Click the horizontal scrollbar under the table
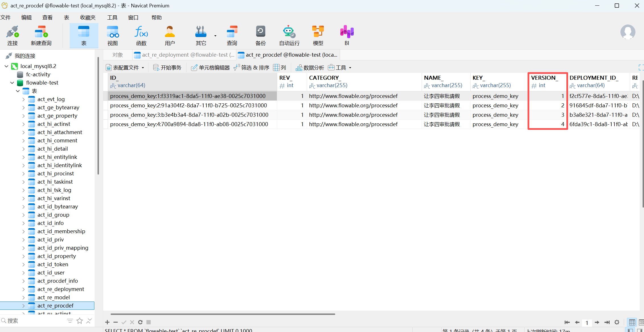Viewport: 644px width, 332px height. click(223, 314)
